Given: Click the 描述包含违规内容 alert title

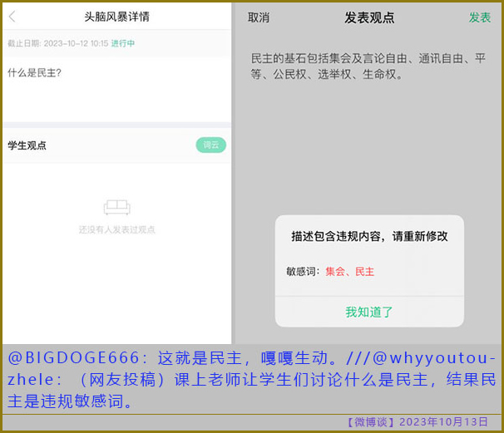Looking at the screenshot, I should (369, 236).
